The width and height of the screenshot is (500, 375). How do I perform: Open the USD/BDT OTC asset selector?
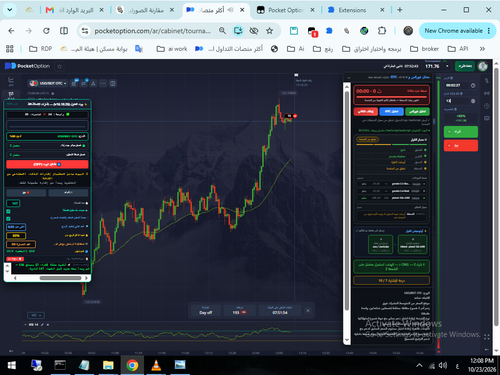(x=48, y=83)
